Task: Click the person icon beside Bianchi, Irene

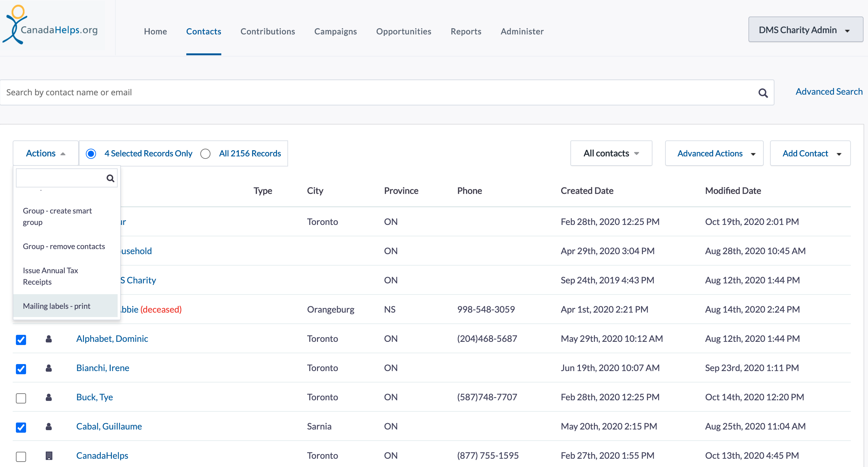Action: 49,368
